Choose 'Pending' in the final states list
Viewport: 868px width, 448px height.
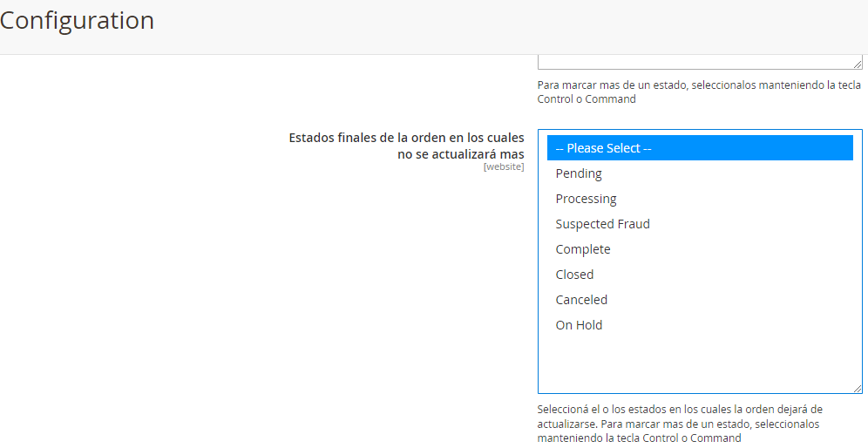point(579,173)
